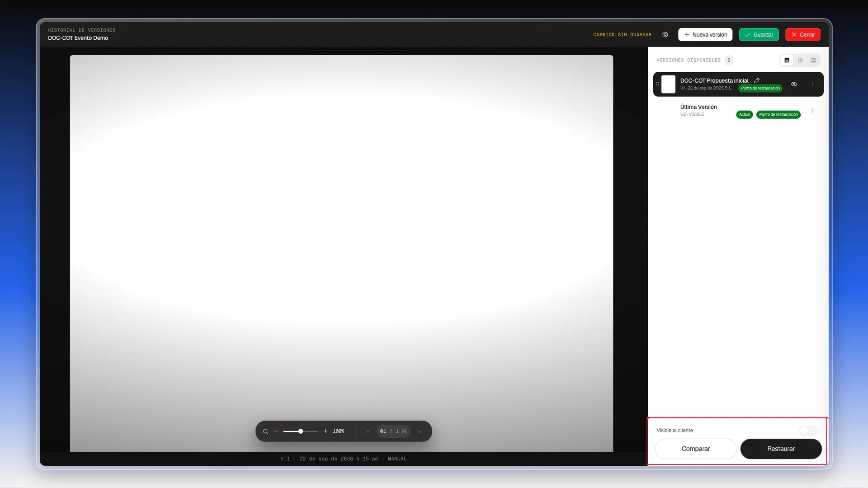The width and height of the screenshot is (868, 488).
Task: Click the versions count badge 2
Action: [x=729, y=60]
